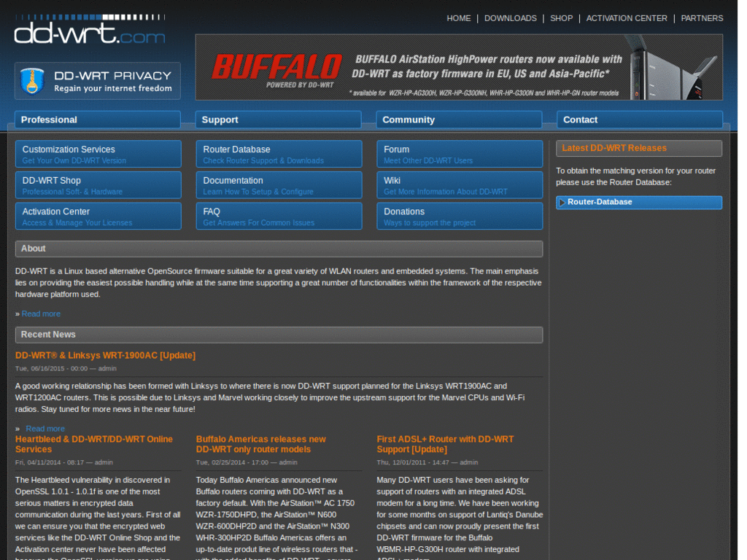Open DOWNLOADS in top navigation
Viewport: 747px width, 560px height.
[510, 18]
